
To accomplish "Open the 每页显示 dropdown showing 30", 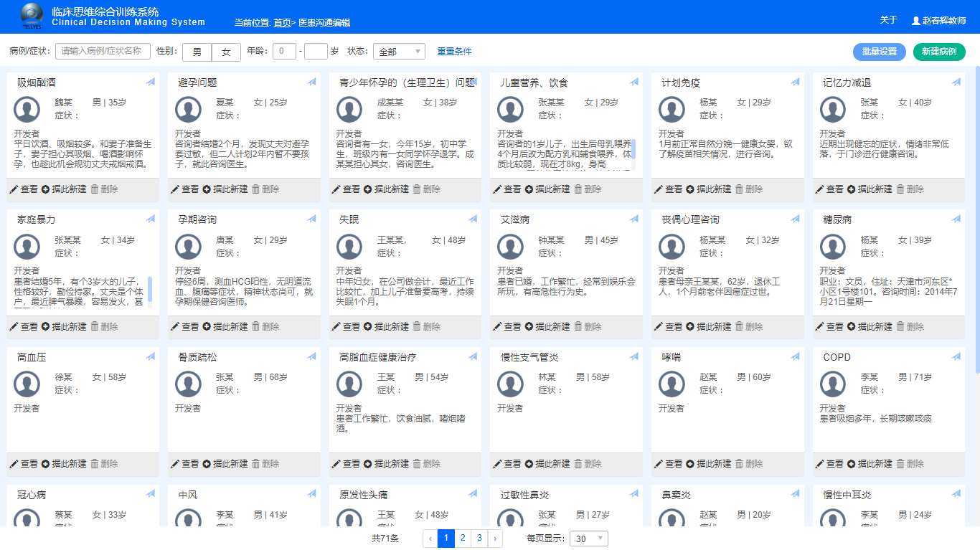I will [588, 539].
